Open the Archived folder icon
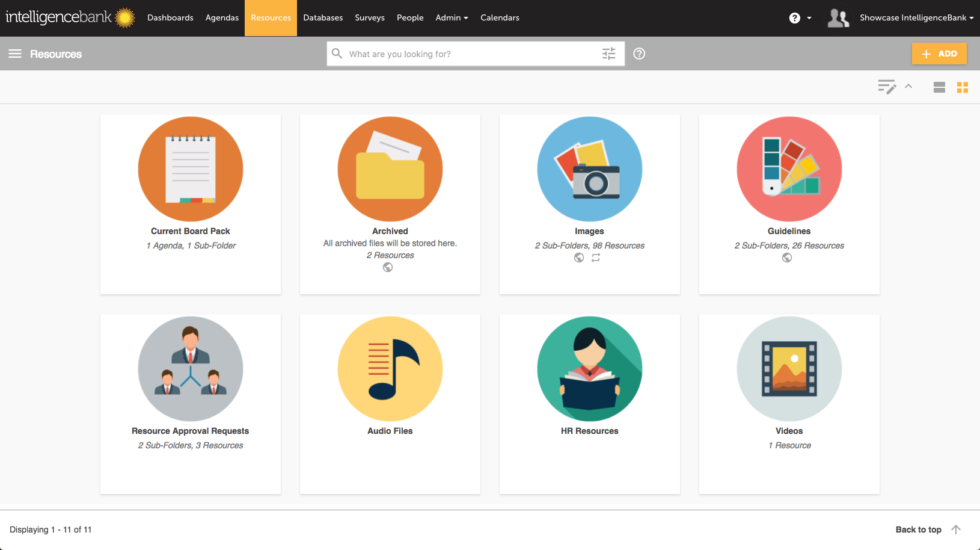The image size is (980, 550). click(x=390, y=169)
